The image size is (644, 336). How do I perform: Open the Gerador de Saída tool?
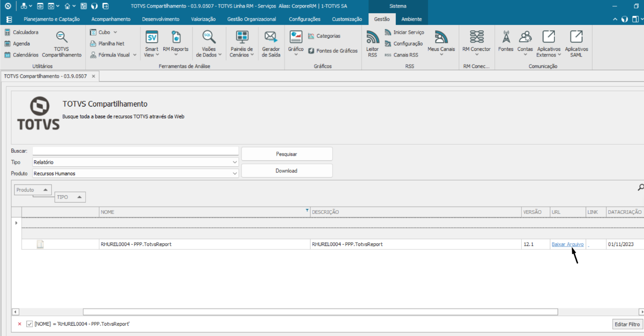(x=271, y=44)
